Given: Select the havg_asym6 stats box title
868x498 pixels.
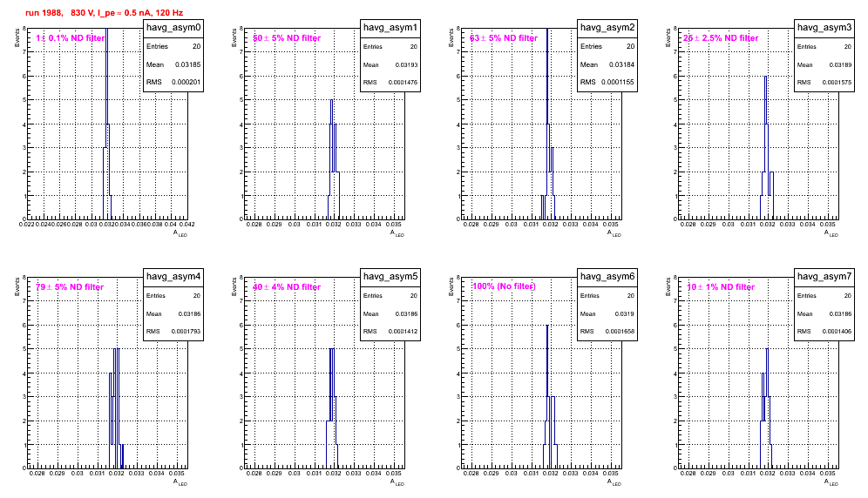Looking at the screenshot, I should click(x=607, y=277).
